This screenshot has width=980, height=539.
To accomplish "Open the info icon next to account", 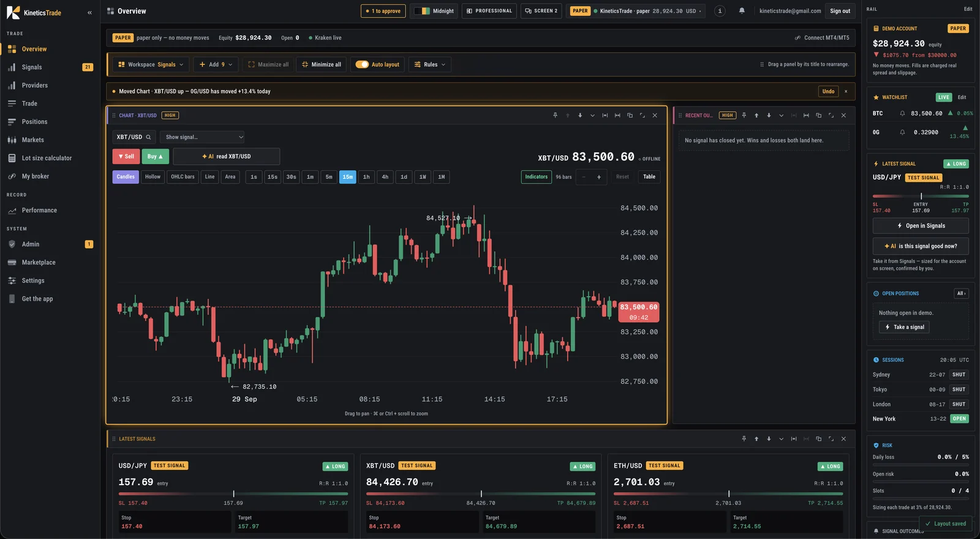I will click(720, 11).
